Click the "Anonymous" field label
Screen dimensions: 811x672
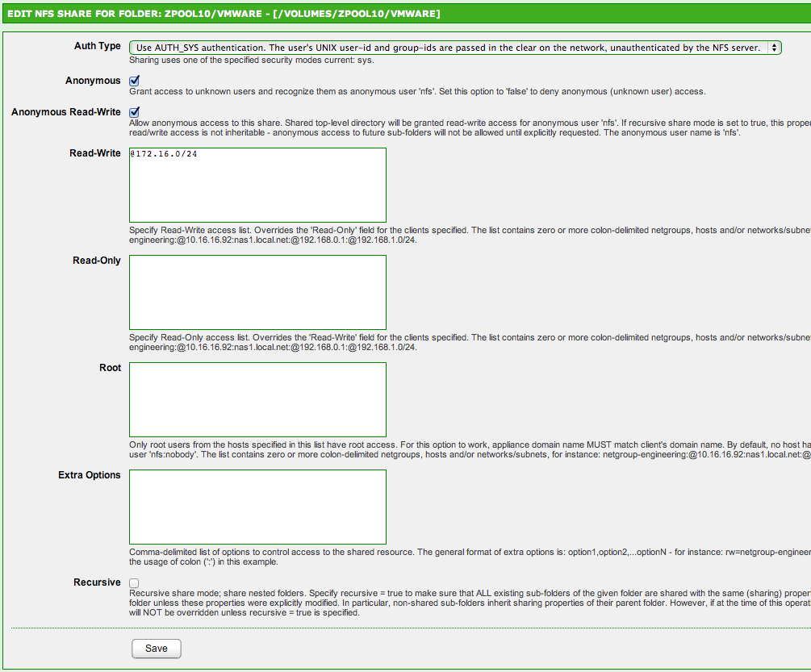[x=93, y=81]
